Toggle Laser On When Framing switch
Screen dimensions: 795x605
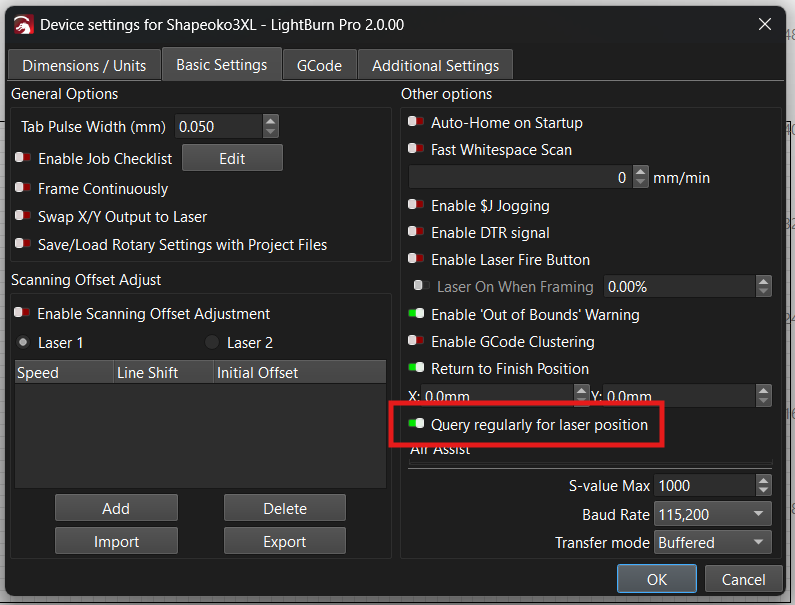tap(421, 285)
